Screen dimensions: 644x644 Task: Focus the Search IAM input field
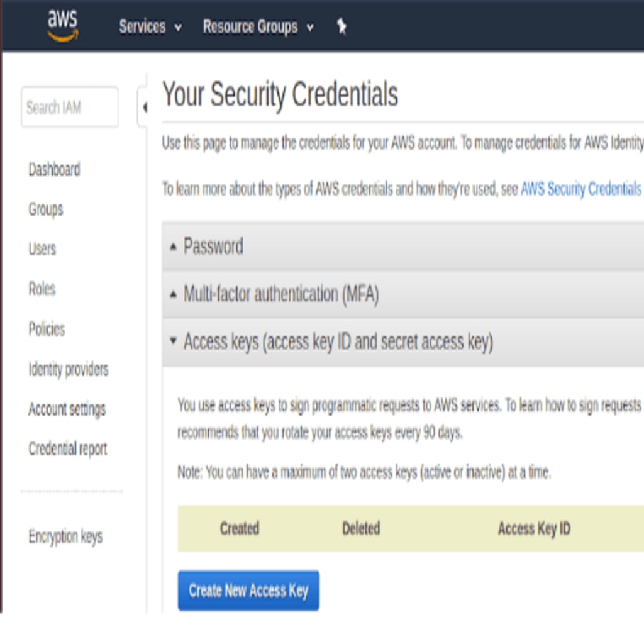tap(70, 107)
